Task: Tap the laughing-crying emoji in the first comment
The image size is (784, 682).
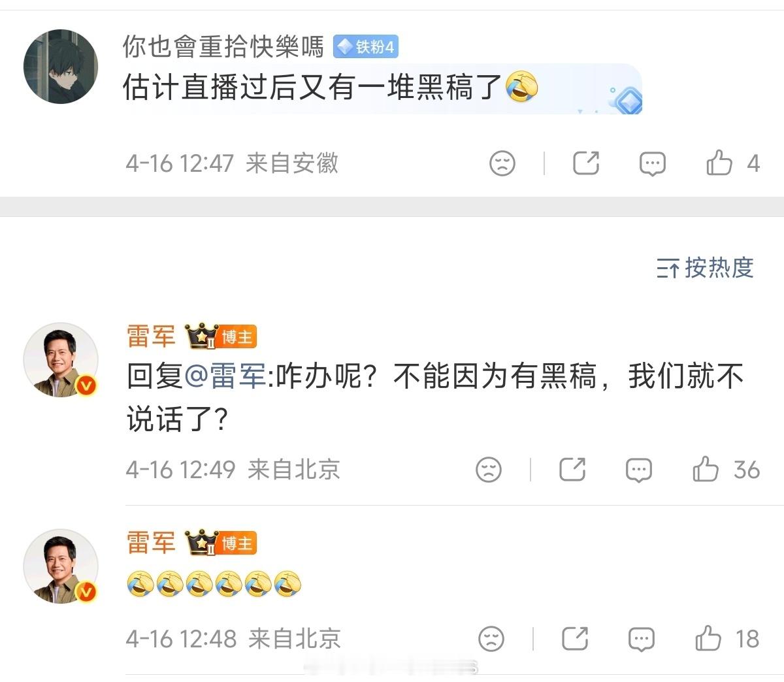Action: click(x=522, y=87)
